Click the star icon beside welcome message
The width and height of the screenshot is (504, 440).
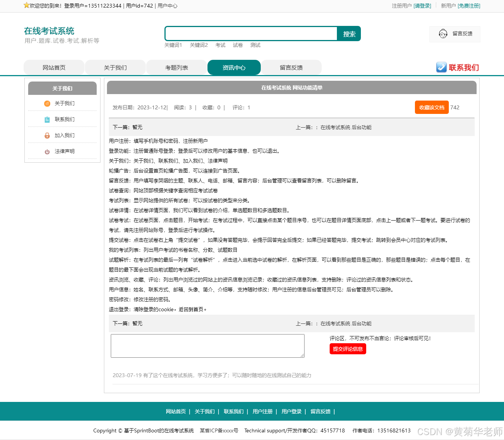point(26,5)
